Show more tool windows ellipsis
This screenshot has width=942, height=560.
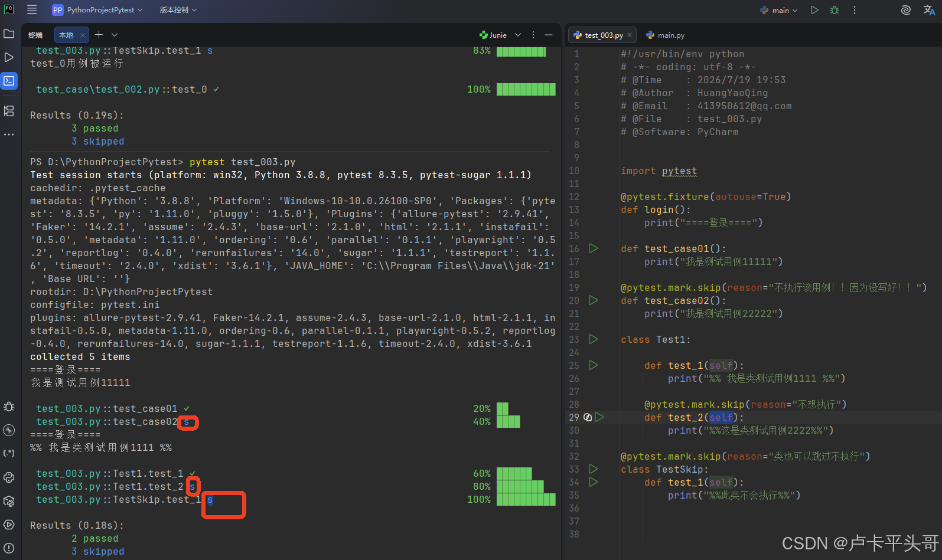[x=9, y=135]
